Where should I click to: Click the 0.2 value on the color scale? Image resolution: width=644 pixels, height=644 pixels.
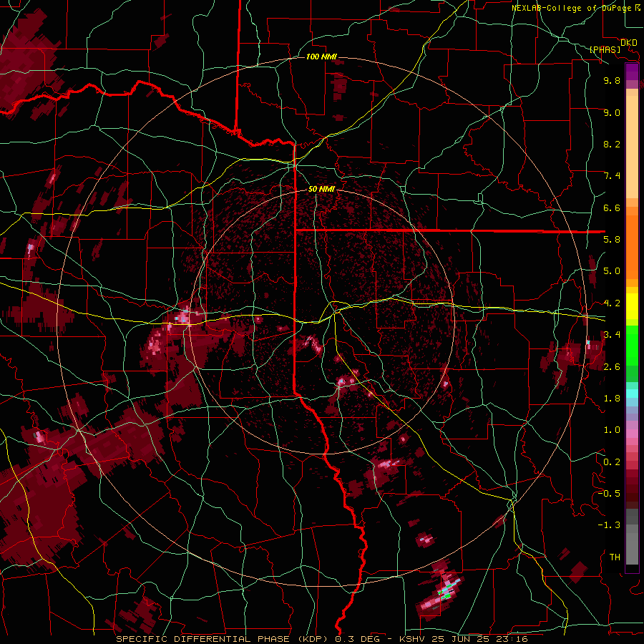(x=612, y=462)
